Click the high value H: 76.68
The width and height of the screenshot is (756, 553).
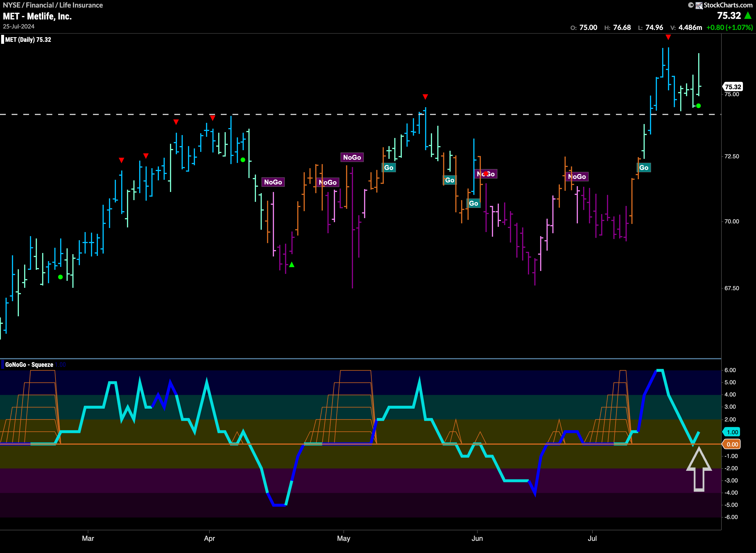click(617, 28)
